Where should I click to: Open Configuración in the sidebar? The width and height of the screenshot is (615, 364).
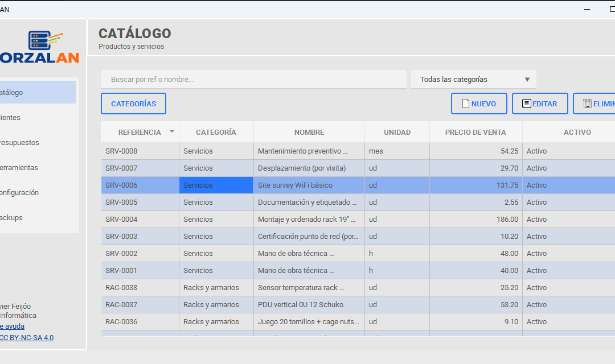click(19, 192)
